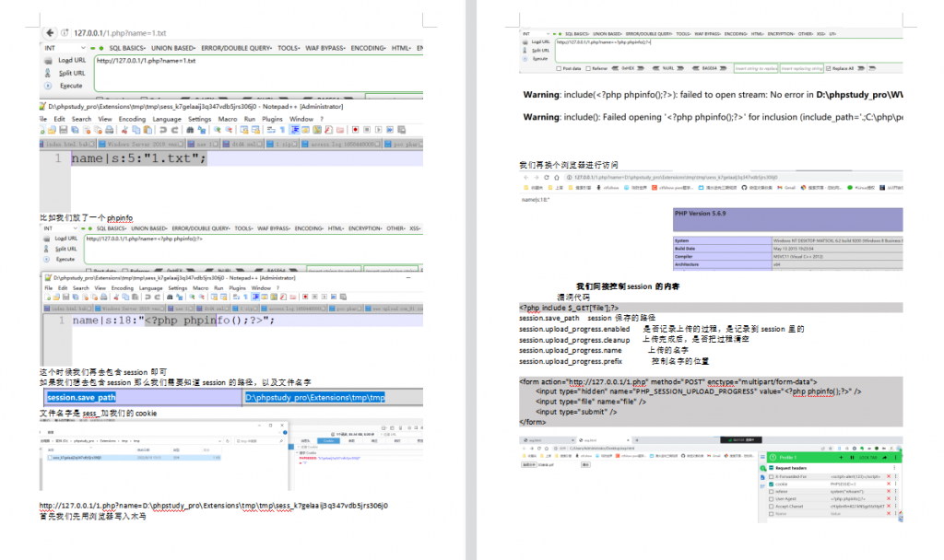Open the ctfshow bookmark with the microphone icon
This screenshot has height=560, width=944.
[x=608, y=188]
